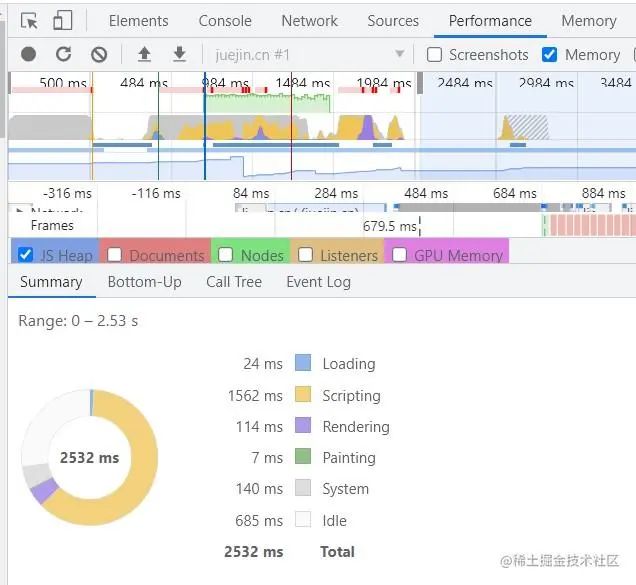Image resolution: width=636 pixels, height=585 pixels.
Task: Click the "484 ms" flame chart ruler label
Action: [426, 193]
